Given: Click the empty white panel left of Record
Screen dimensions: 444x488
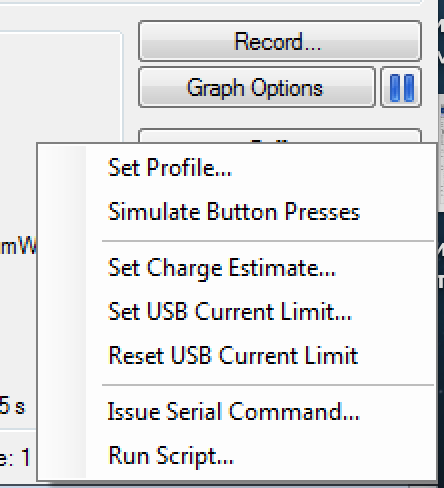Looking at the screenshot, I should (61, 87).
